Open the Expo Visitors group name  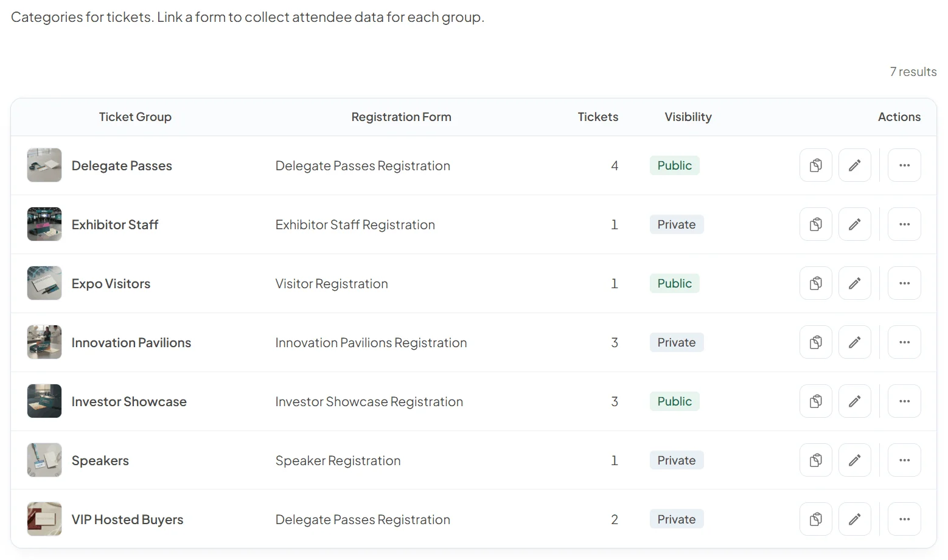click(111, 284)
